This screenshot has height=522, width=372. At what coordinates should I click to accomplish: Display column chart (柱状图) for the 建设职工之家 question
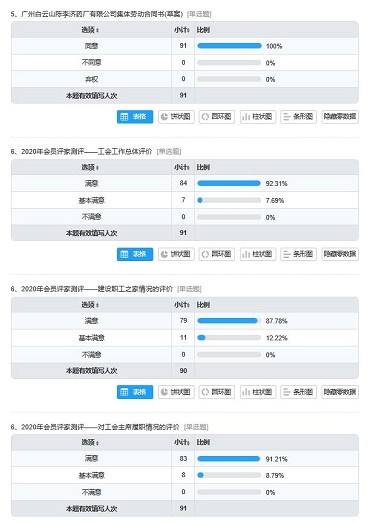coord(258,392)
